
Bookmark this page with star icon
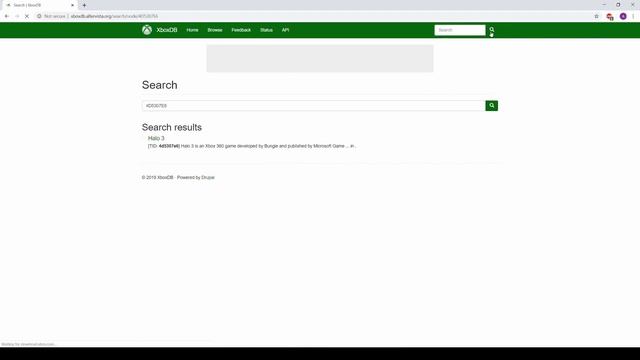pos(596,16)
